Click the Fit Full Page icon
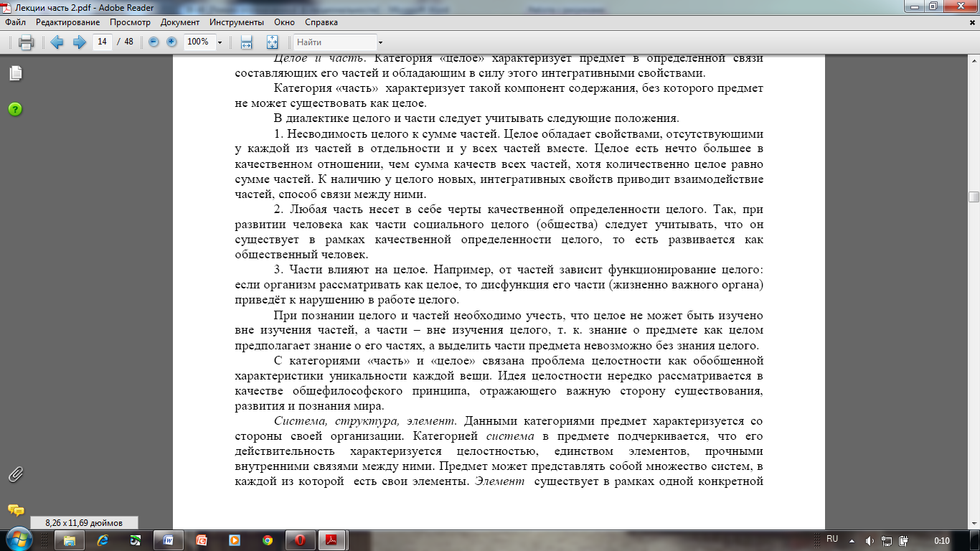 click(272, 42)
